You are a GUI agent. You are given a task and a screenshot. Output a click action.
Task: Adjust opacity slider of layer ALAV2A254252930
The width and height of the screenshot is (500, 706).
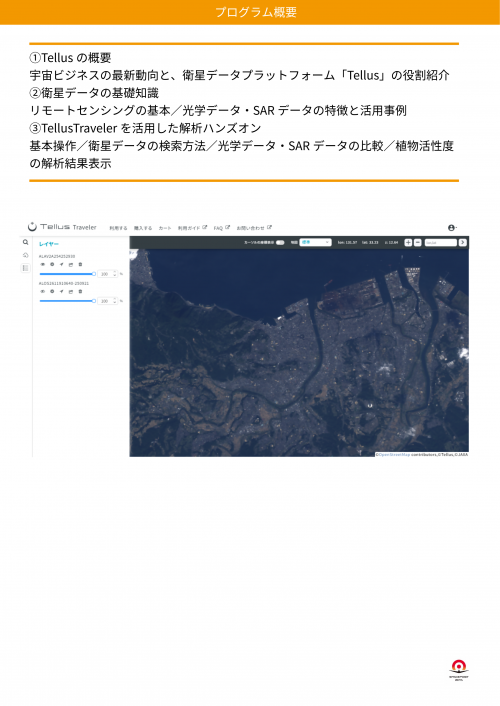coord(68,274)
